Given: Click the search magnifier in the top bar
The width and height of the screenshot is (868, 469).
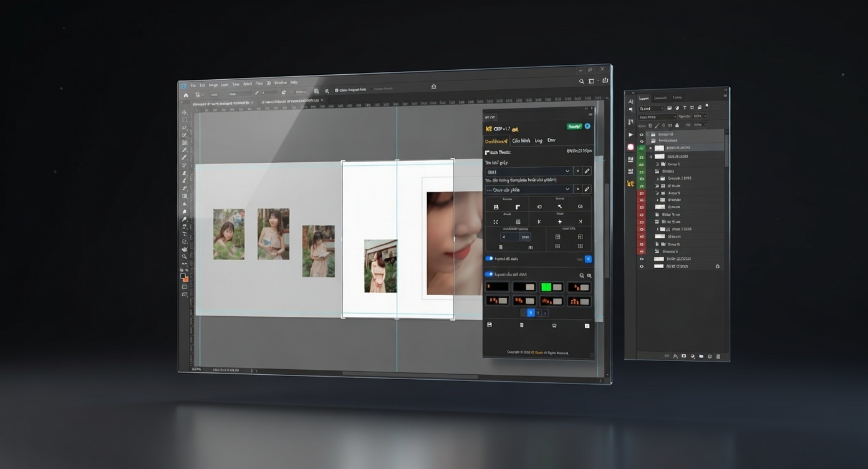Looking at the screenshot, I should (581, 81).
